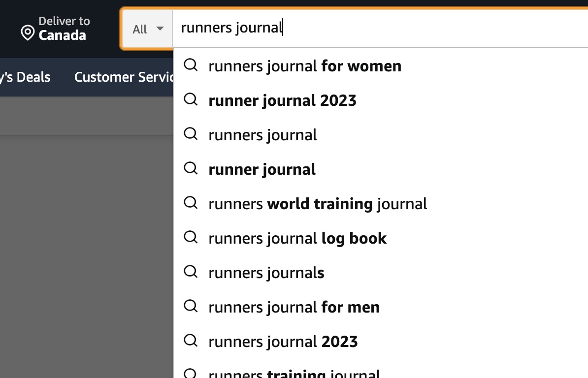Image resolution: width=588 pixels, height=378 pixels.
Task: Click the magnifier icon beside plain 'runners journal'
Action: click(x=191, y=134)
